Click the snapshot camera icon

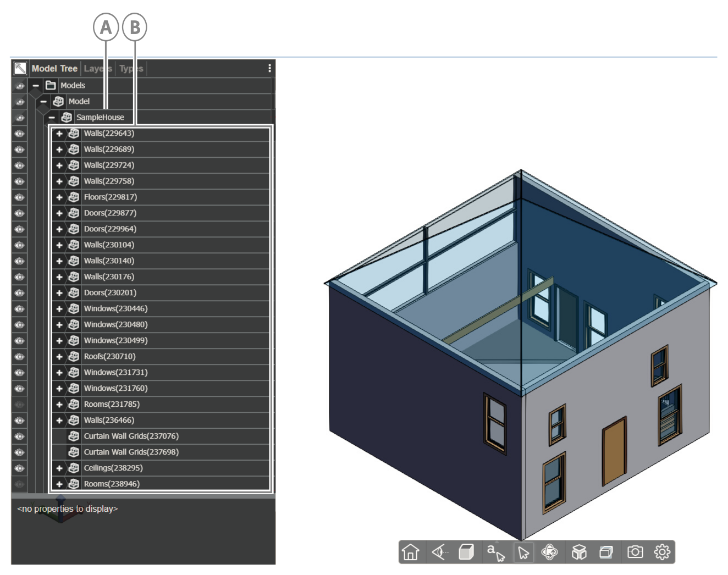[635, 552]
